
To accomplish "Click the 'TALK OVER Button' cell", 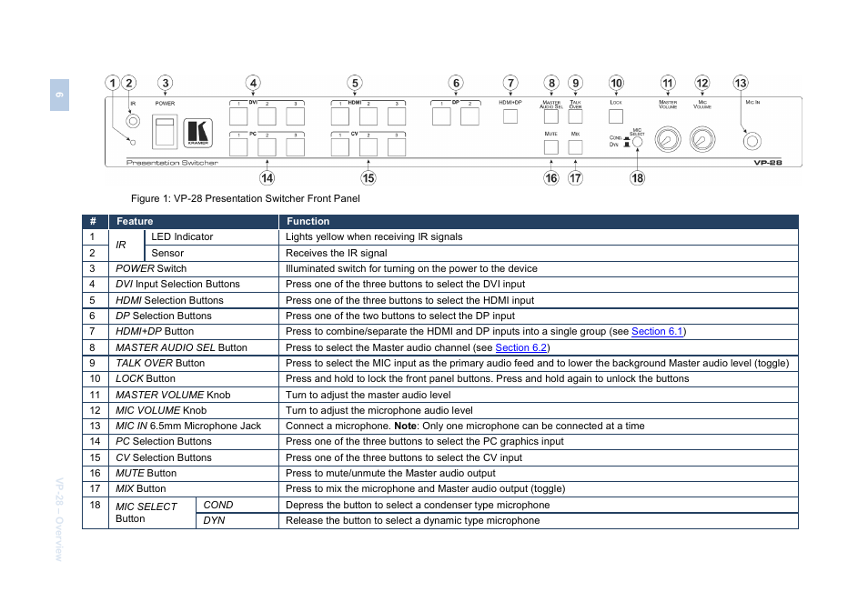I will pos(194,363).
